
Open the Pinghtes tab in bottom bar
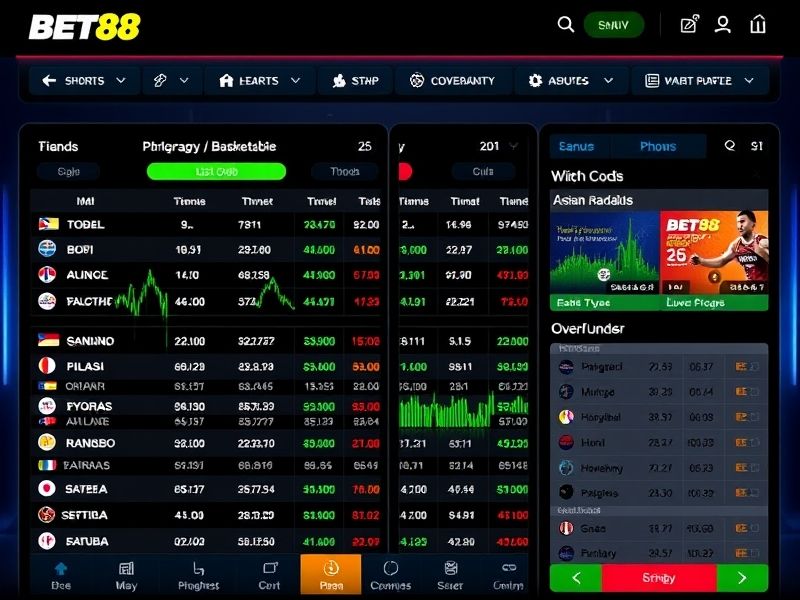[x=198, y=577]
